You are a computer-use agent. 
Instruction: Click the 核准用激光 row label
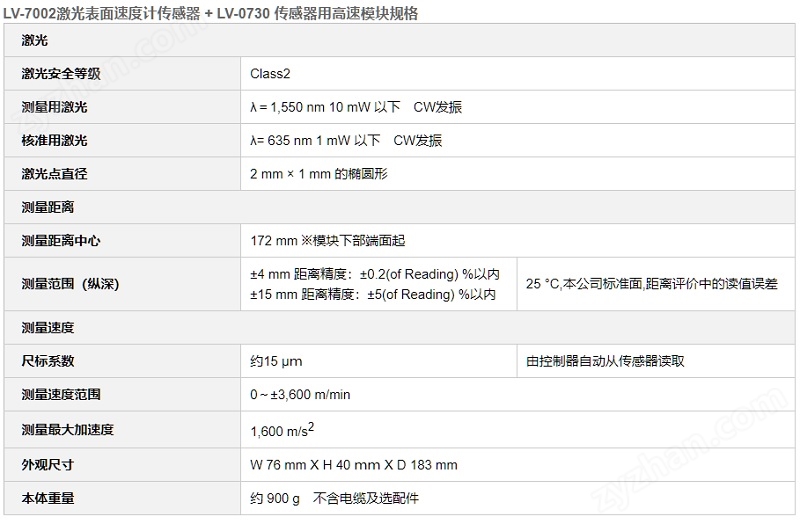pyautogui.click(x=122, y=140)
